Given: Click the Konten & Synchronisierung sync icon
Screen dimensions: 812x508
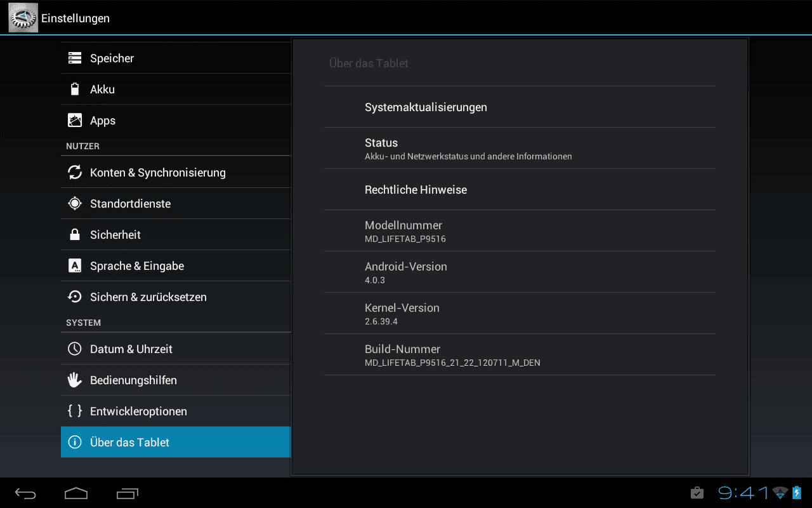Looking at the screenshot, I should 75,172.
